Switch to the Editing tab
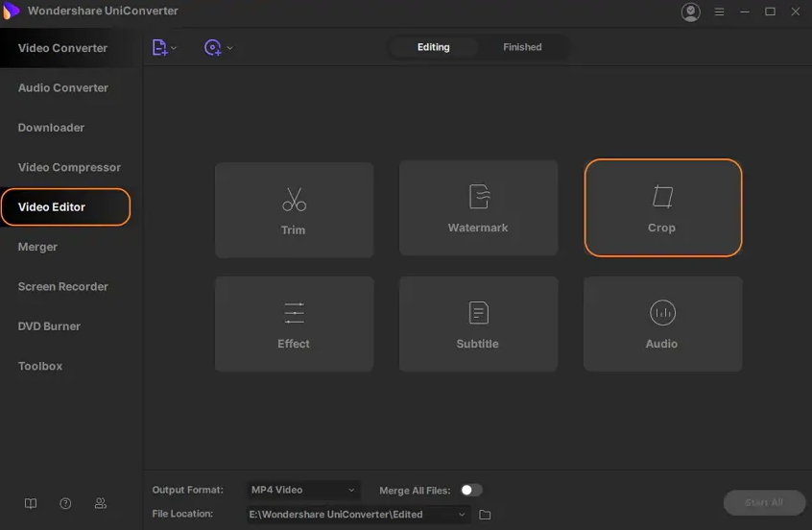Screen dimensions: 812x530 click(433, 47)
